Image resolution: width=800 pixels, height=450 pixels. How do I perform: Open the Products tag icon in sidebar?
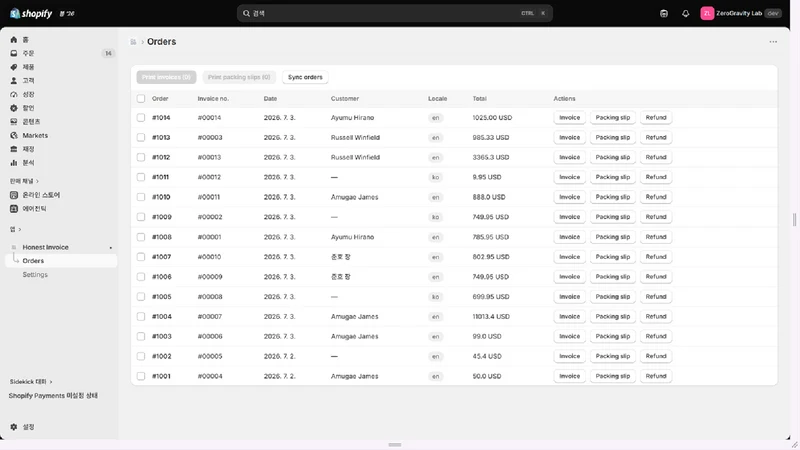point(14,67)
